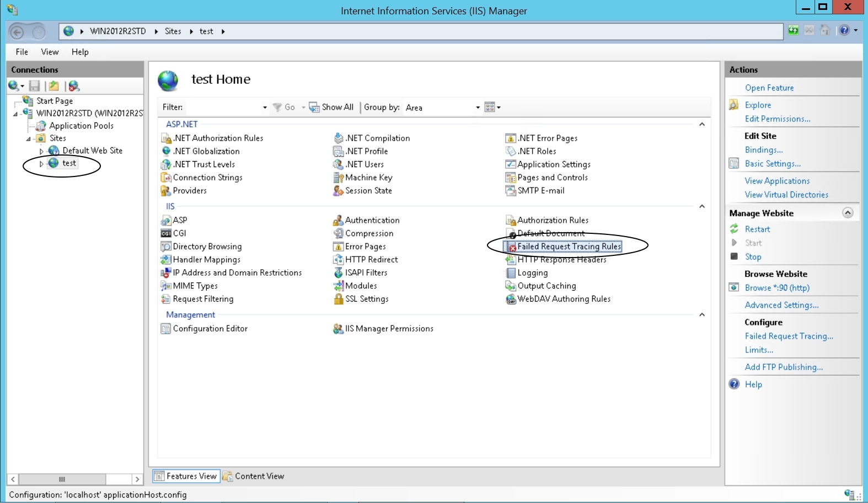
Task: Click the Explore action link
Action: [758, 105]
